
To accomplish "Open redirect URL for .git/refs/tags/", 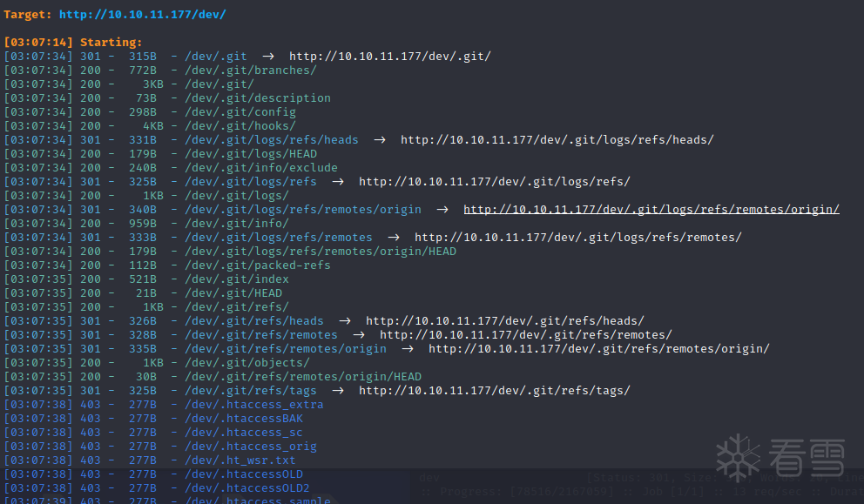I will coord(494,391).
